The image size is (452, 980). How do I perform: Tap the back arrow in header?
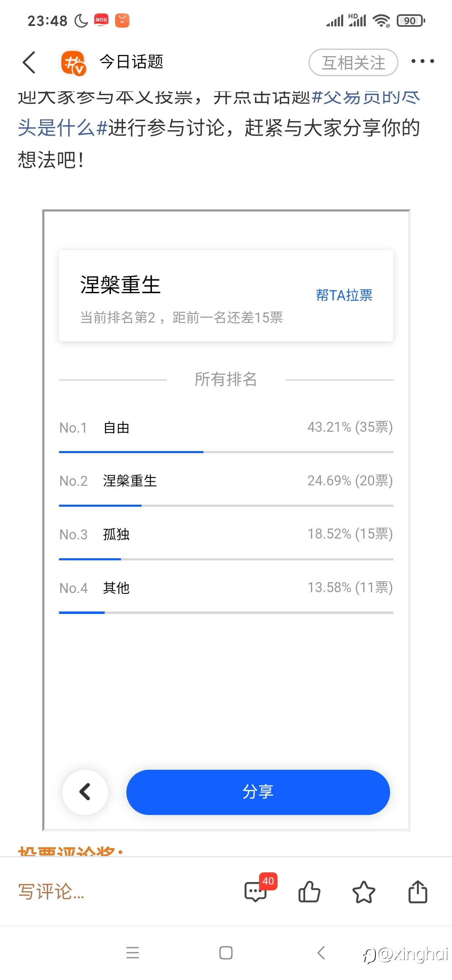(29, 62)
